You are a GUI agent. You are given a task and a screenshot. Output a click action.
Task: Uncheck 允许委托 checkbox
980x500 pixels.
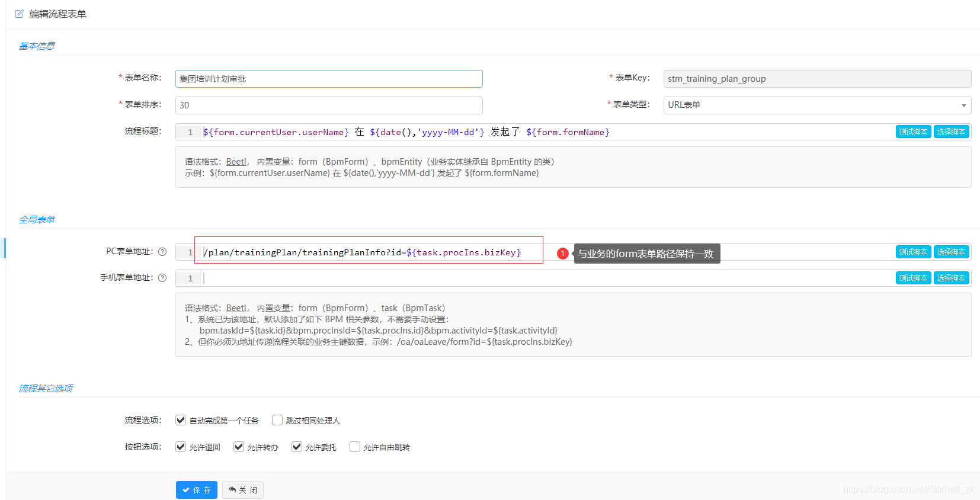click(x=297, y=447)
